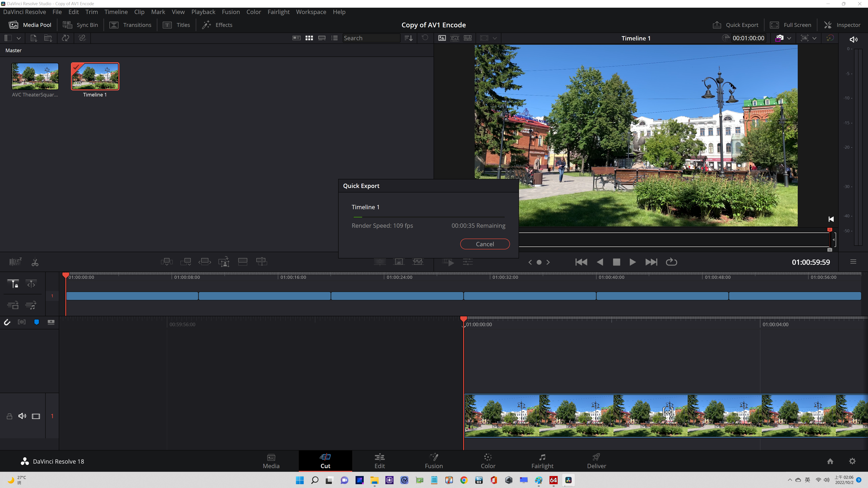Click the Close Up edit icon
Viewport: 868px width, 488px height.
coord(224,262)
